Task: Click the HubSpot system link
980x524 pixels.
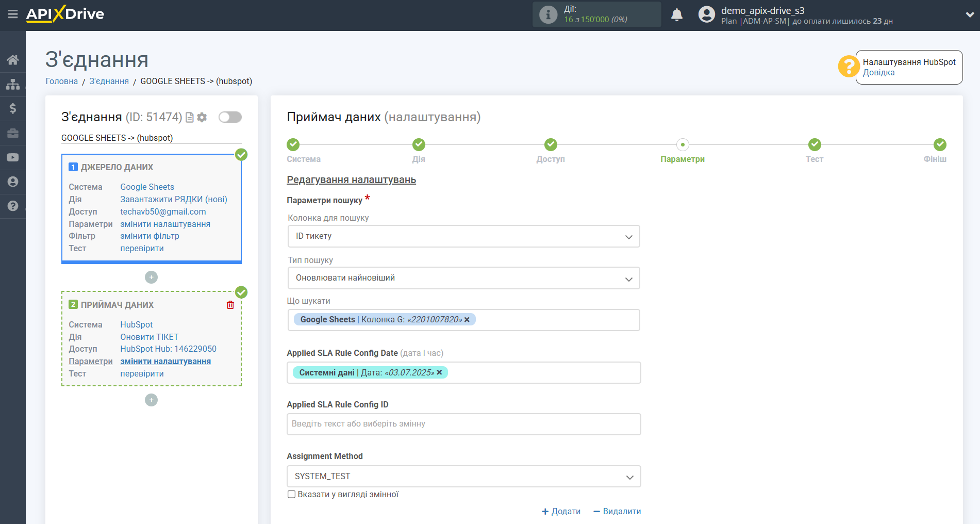Action: point(137,325)
